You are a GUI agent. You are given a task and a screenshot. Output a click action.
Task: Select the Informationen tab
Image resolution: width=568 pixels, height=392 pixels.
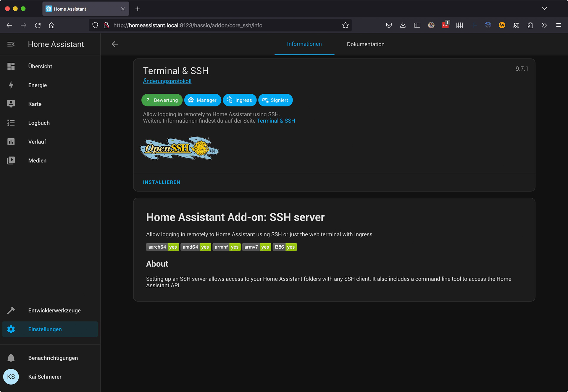[304, 44]
